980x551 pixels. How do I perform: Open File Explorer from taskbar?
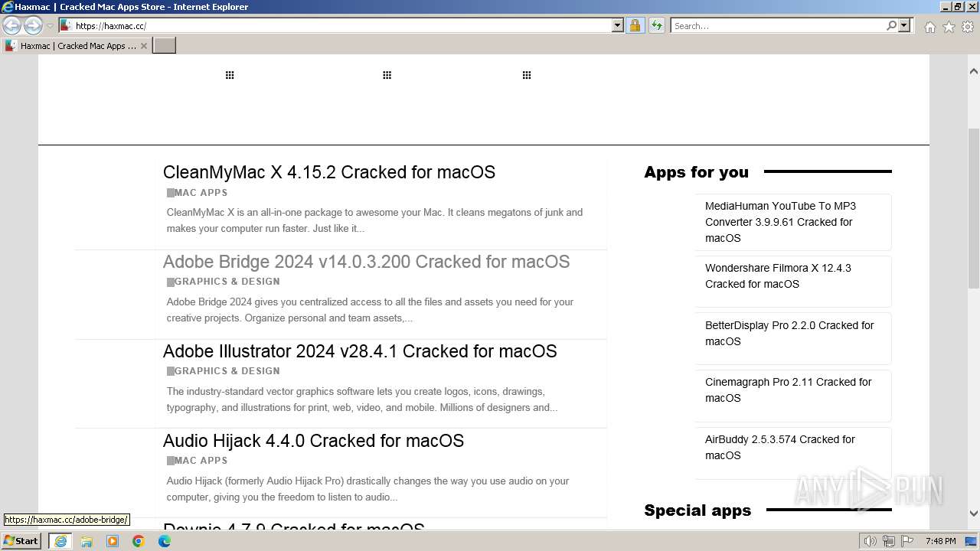[x=87, y=541]
